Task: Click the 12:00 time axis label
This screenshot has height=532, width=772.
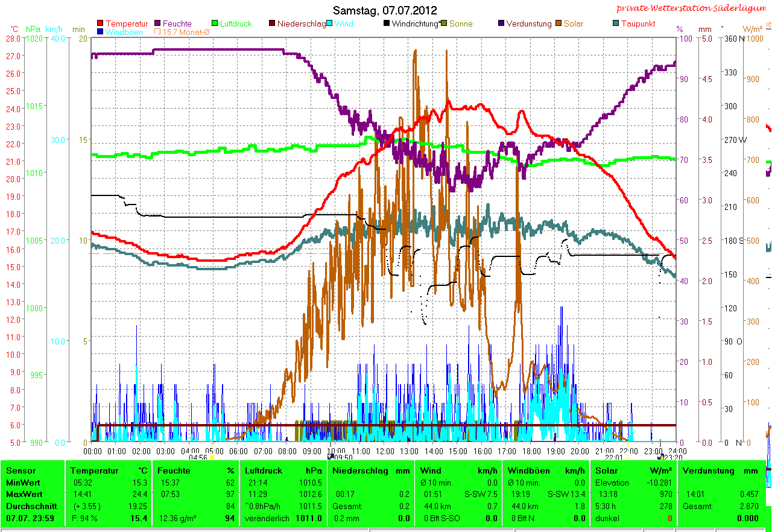Action: click(384, 451)
